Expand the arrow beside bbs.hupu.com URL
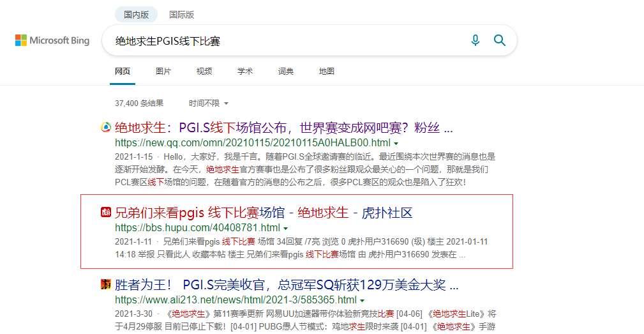Screen dimensions: 644x334 click(285, 229)
